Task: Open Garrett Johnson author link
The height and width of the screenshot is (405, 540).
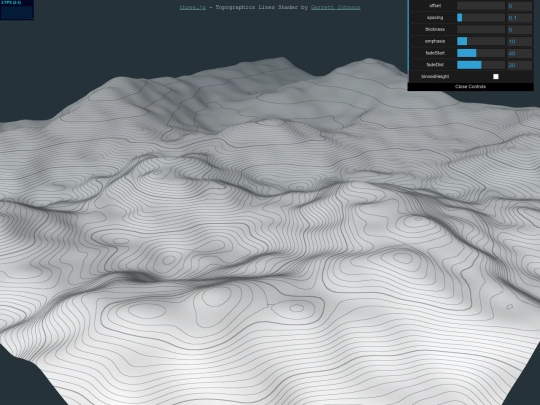Action: click(x=335, y=7)
